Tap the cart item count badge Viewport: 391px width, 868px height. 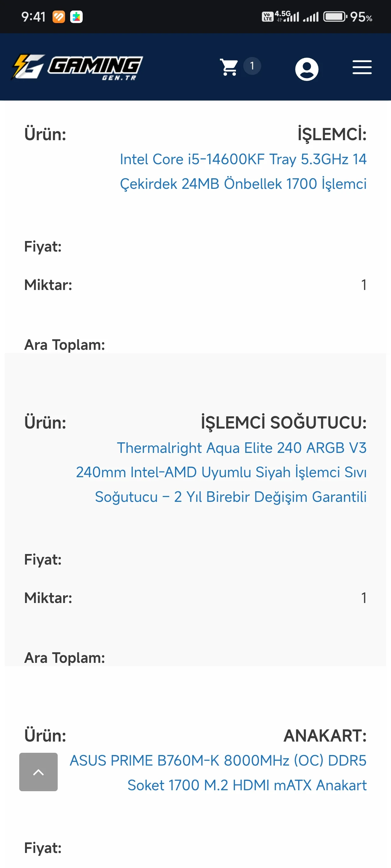point(252,66)
